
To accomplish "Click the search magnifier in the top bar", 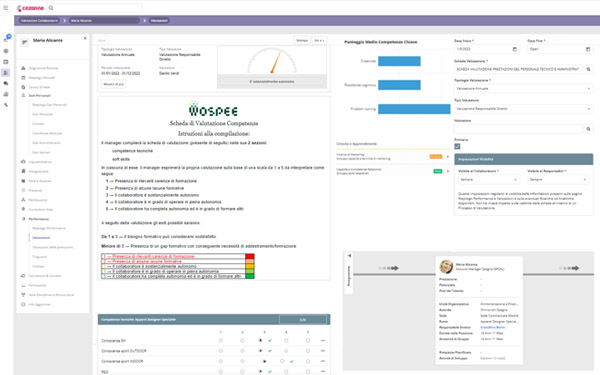I will point(51,8).
